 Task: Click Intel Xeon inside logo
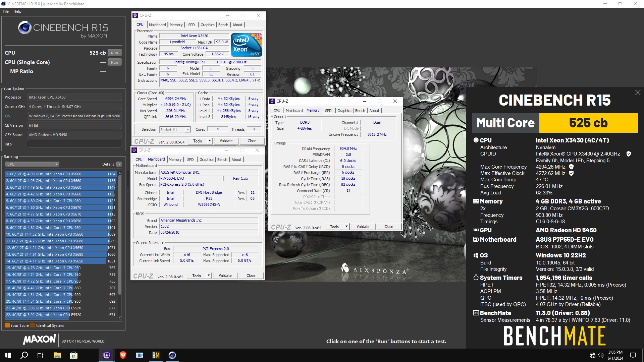point(247,45)
